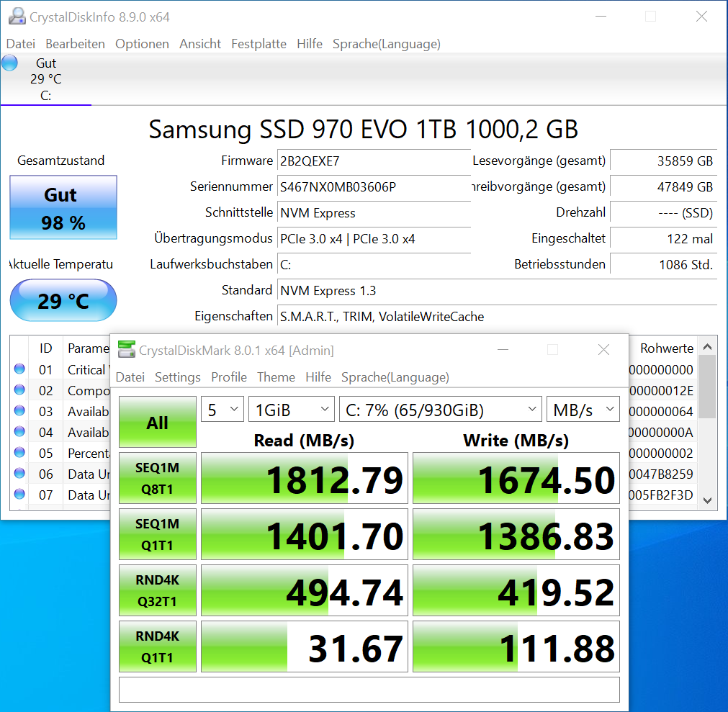Image resolution: width=728 pixels, height=712 pixels.
Task: Open the test size dropdown showing 1GiB
Action: [292, 409]
